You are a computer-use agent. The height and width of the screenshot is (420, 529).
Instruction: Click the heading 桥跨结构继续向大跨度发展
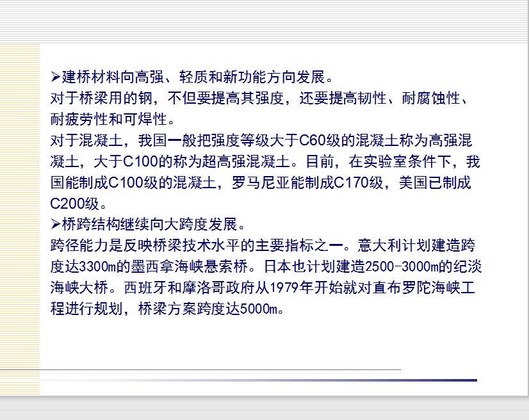tap(149, 224)
